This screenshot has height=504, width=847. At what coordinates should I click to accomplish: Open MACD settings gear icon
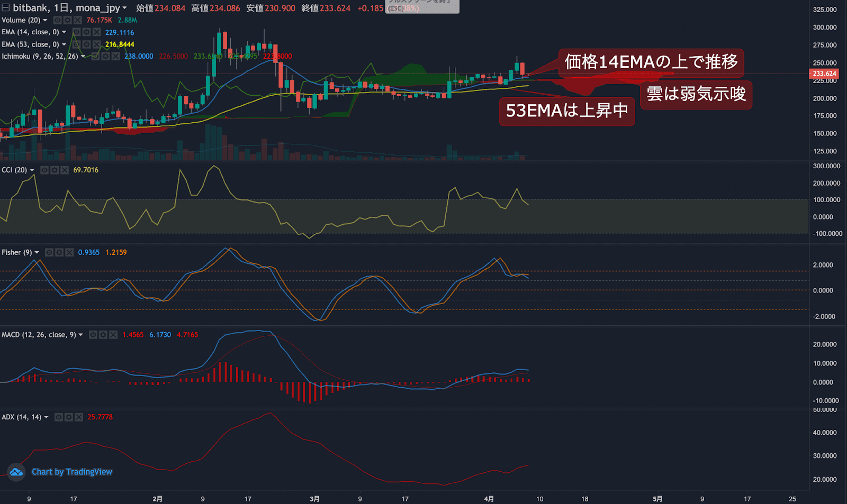[103, 335]
